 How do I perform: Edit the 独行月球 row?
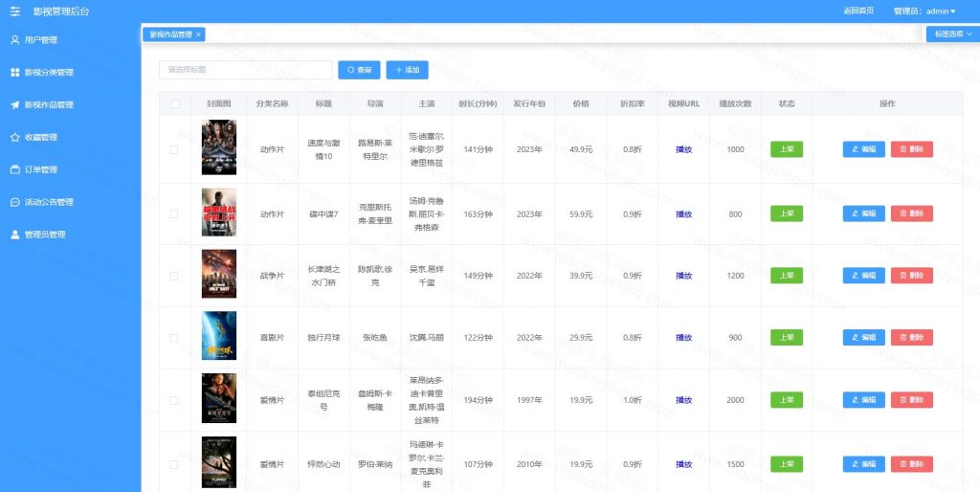tap(864, 338)
